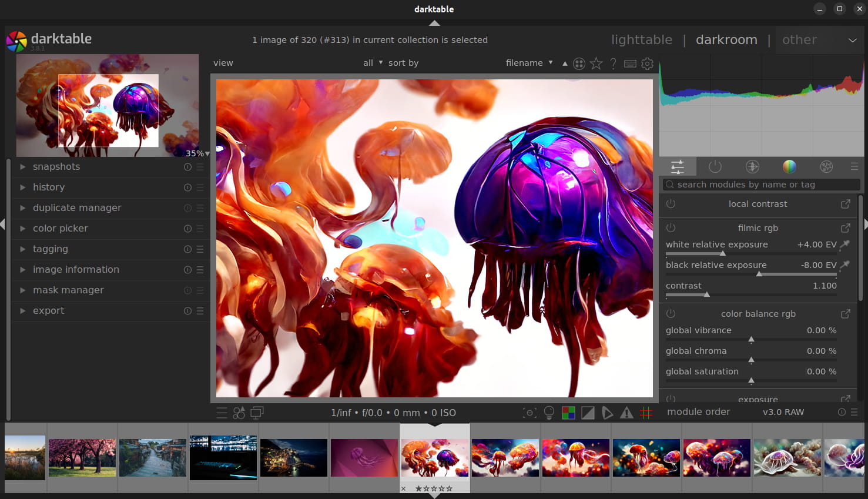Enable the local contrast module

671,203
